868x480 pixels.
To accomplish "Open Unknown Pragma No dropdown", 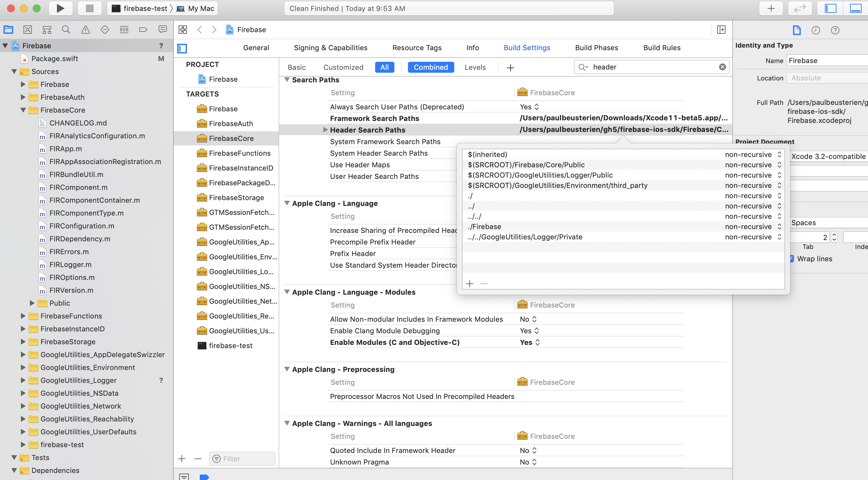I will click(x=528, y=462).
